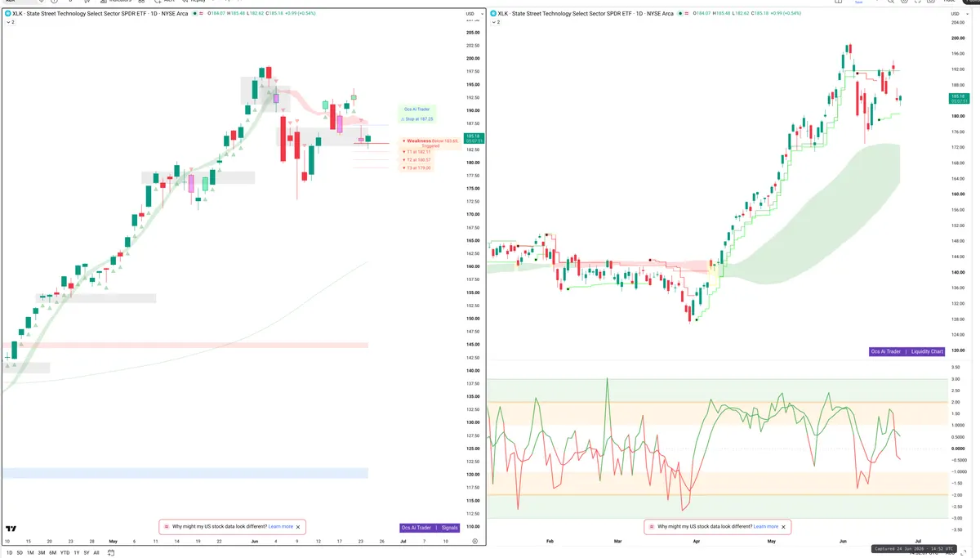Image resolution: width=980 pixels, height=558 pixels.
Task: Click 'Feb' on right chart time axis
Action: [x=550, y=541]
